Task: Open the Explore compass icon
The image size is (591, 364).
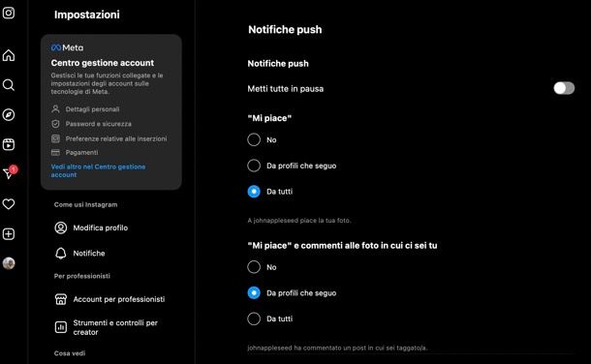Action: tap(9, 115)
